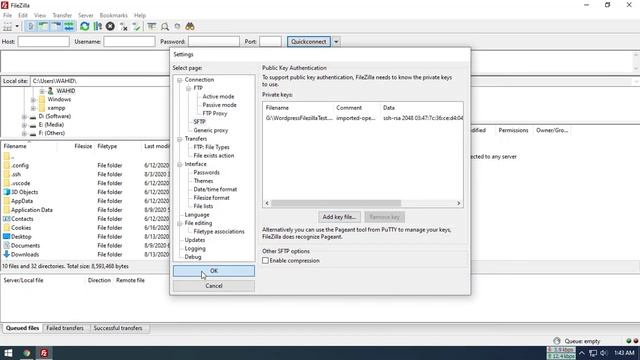Select Debug settings page
This screenshot has width=640, height=360.
(193, 257)
